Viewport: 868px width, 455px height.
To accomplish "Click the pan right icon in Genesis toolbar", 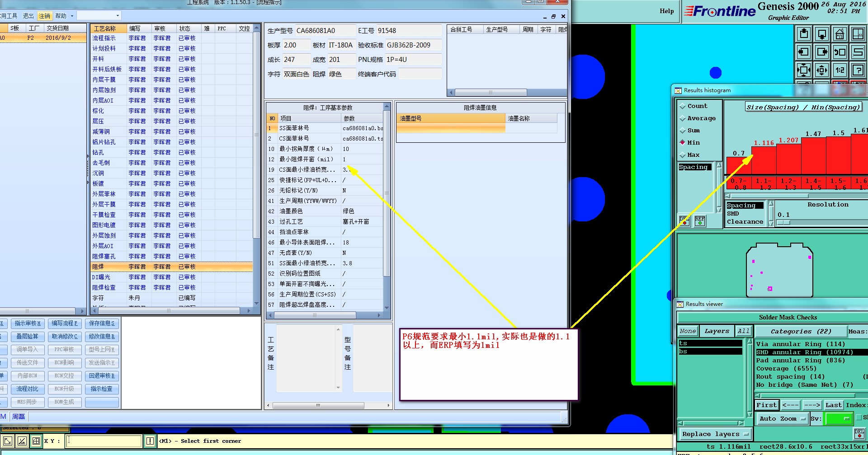I will point(822,52).
